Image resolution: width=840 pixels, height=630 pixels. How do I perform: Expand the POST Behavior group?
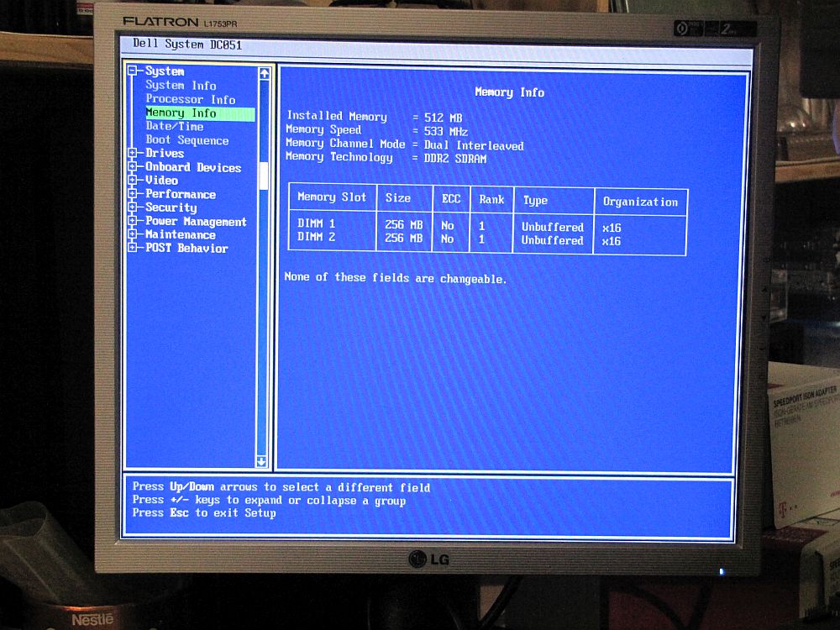point(133,247)
